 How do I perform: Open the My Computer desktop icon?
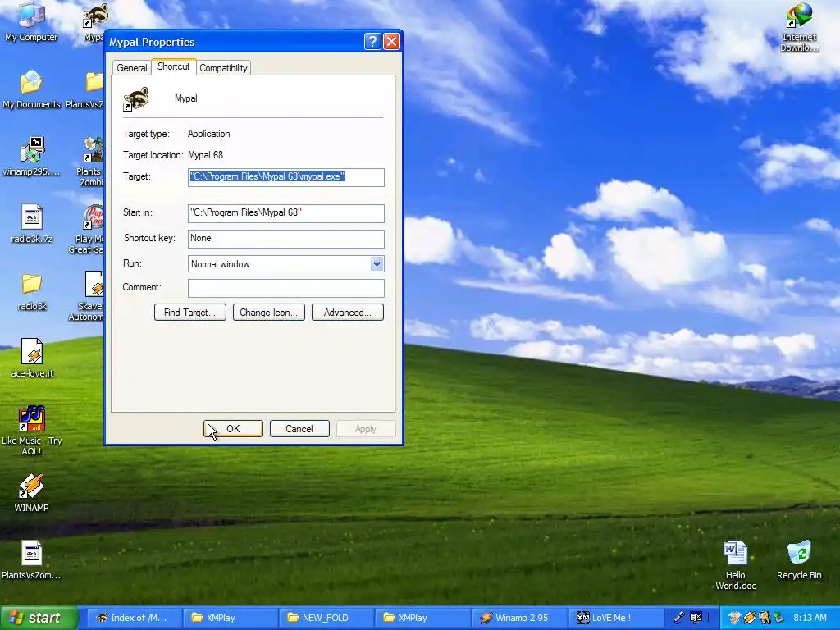point(31,21)
